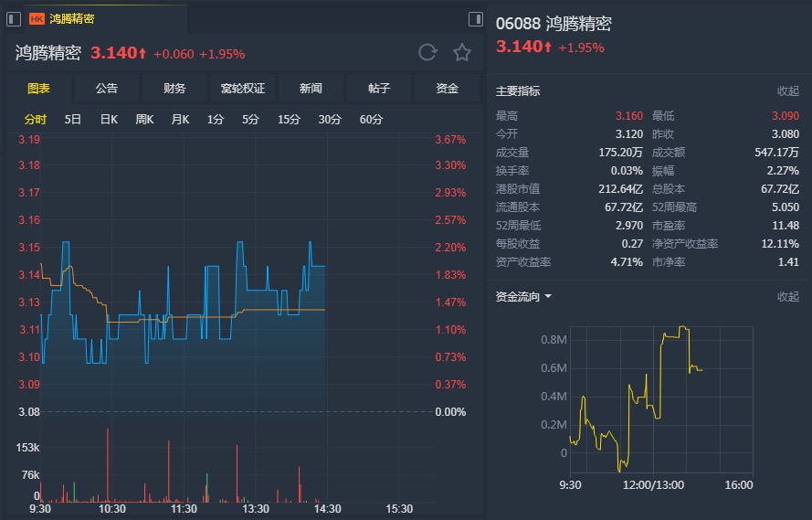This screenshot has width=812, height=520.
Task: Click the 每股收益 value 0.27
Action: coord(632,243)
